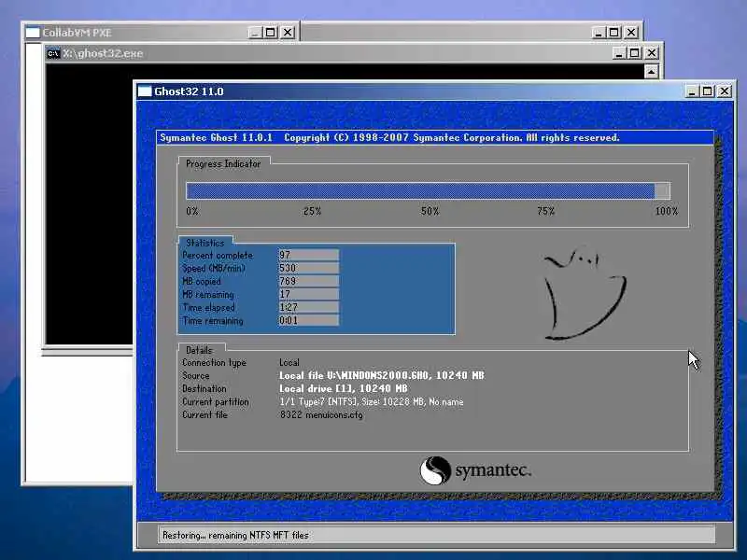This screenshot has width=747, height=560.
Task: Maximize the X:\ghost32.exe console window
Action: (635, 53)
